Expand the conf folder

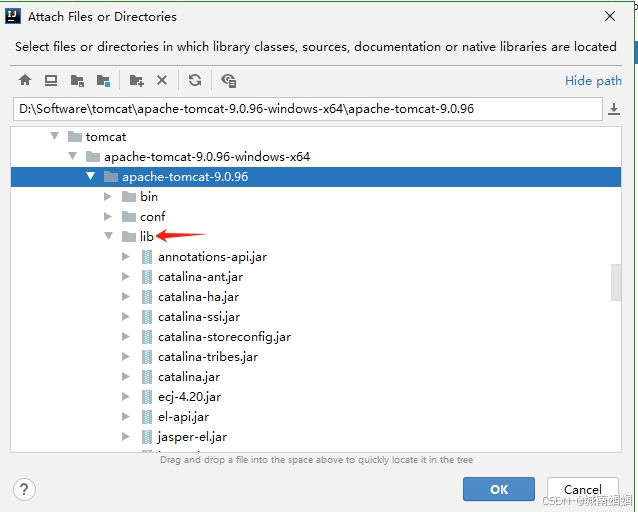(108, 217)
